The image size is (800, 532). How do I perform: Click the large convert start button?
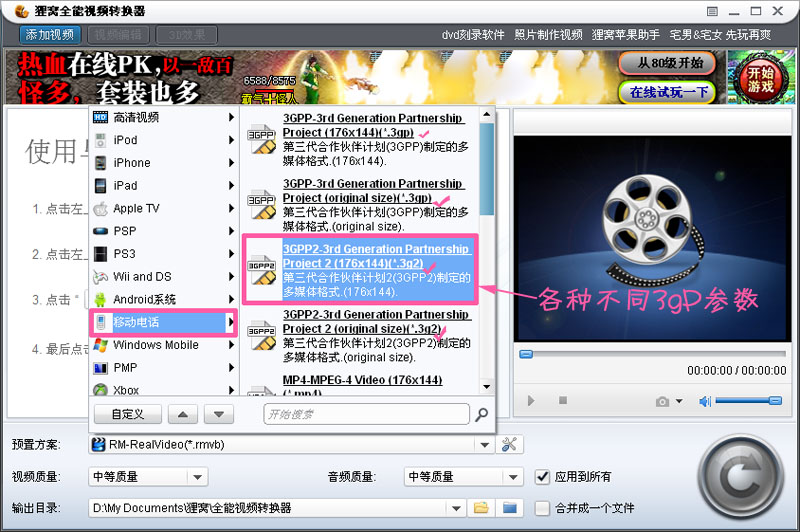coord(740,478)
